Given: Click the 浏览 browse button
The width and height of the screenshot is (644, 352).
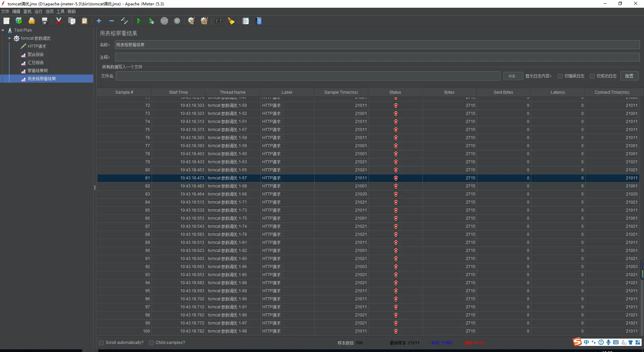Looking at the screenshot, I should pos(513,76).
